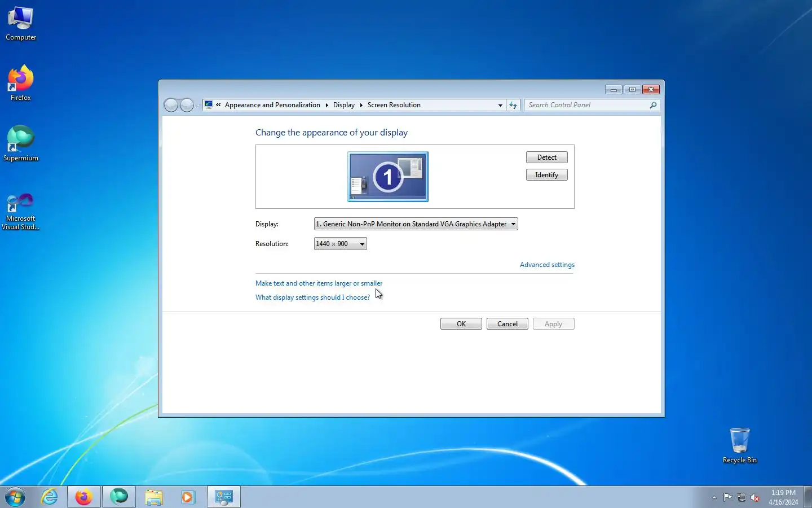This screenshot has width=812, height=508.
Task: Launch Internet Explorer from the taskbar
Action: pyautogui.click(x=50, y=497)
